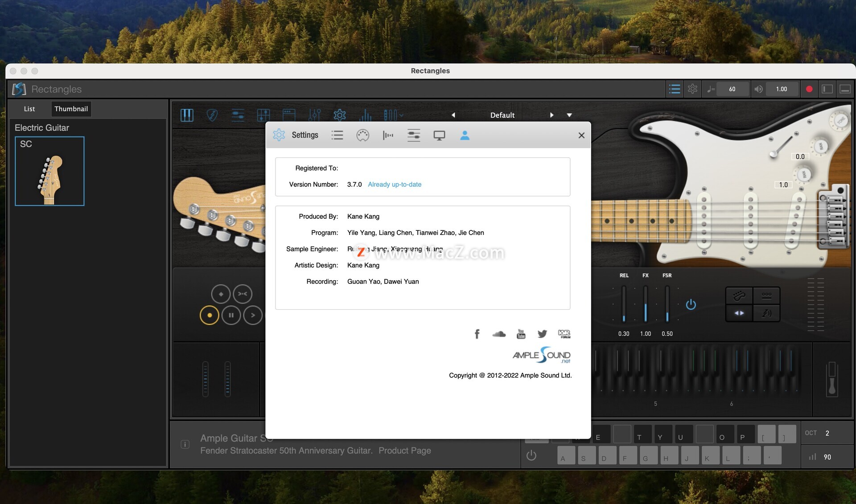The width and height of the screenshot is (856, 504).
Task: Click the diamond circle button
Action: (x=221, y=294)
